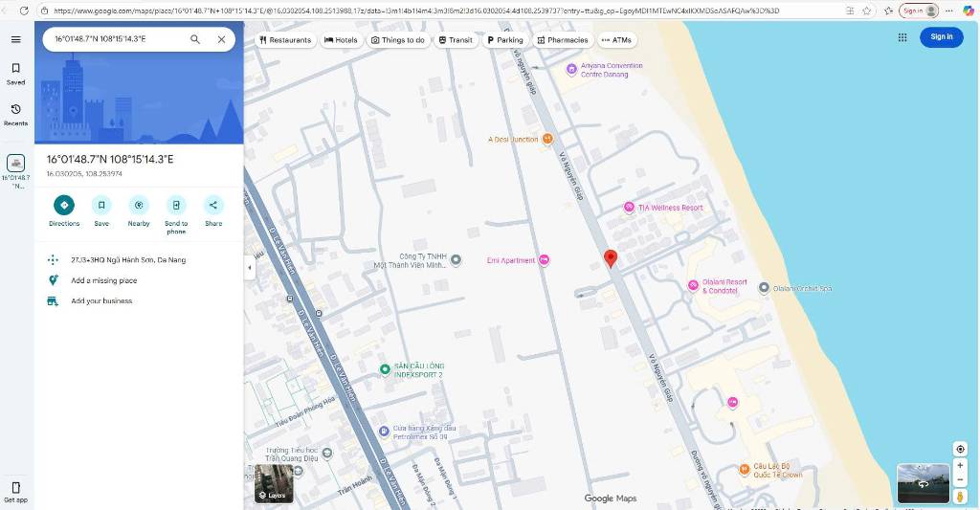
Task: Share this location
Action: (x=213, y=205)
